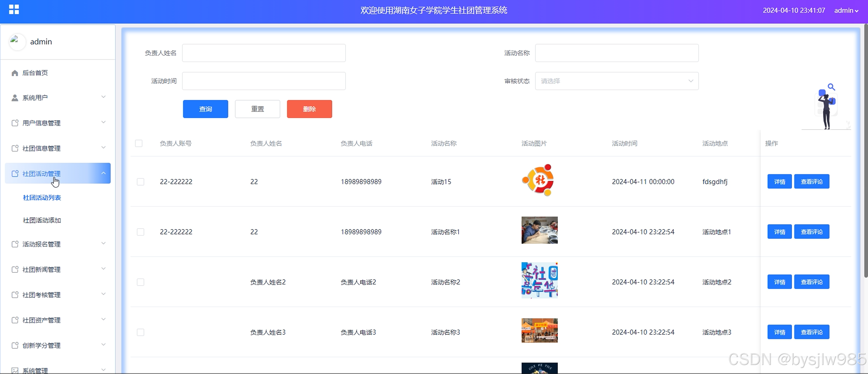Focus the 活动时间 input field
Image resolution: width=868 pixels, height=374 pixels.
[x=264, y=81]
